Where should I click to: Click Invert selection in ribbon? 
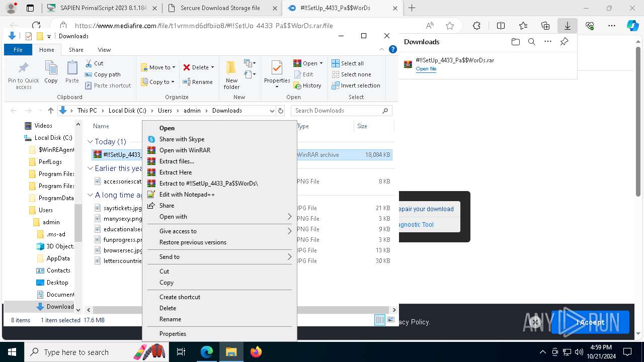click(356, 85)
